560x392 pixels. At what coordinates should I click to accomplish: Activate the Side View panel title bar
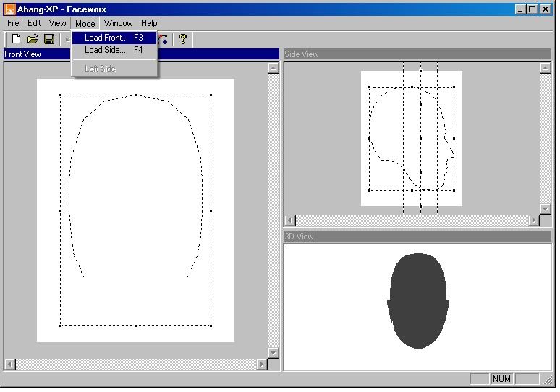pyautogui.click(x=417, y=54)
